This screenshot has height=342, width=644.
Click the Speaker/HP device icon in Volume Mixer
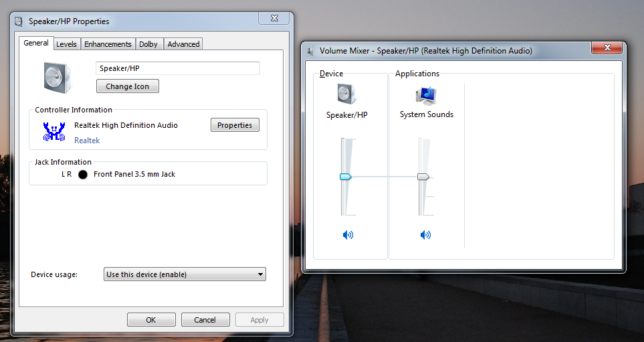click(347, 94)
